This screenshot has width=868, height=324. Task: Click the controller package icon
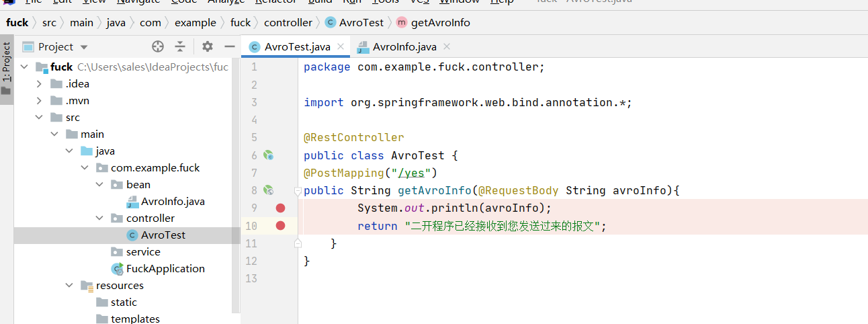point(117,218)
